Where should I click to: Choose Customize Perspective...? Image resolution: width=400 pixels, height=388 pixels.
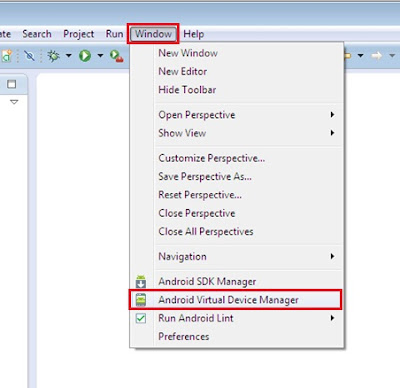[237, 158]
